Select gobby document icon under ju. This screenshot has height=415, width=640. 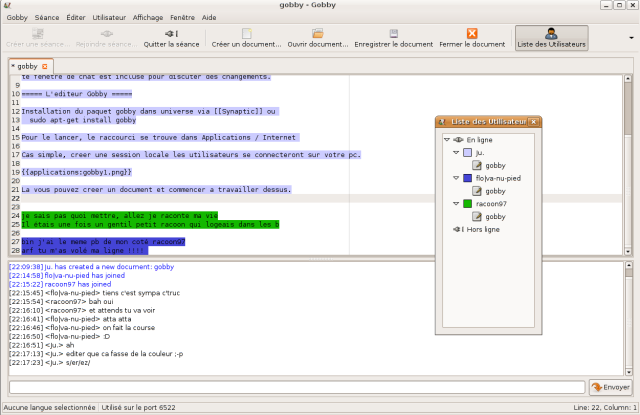point(477,165)
